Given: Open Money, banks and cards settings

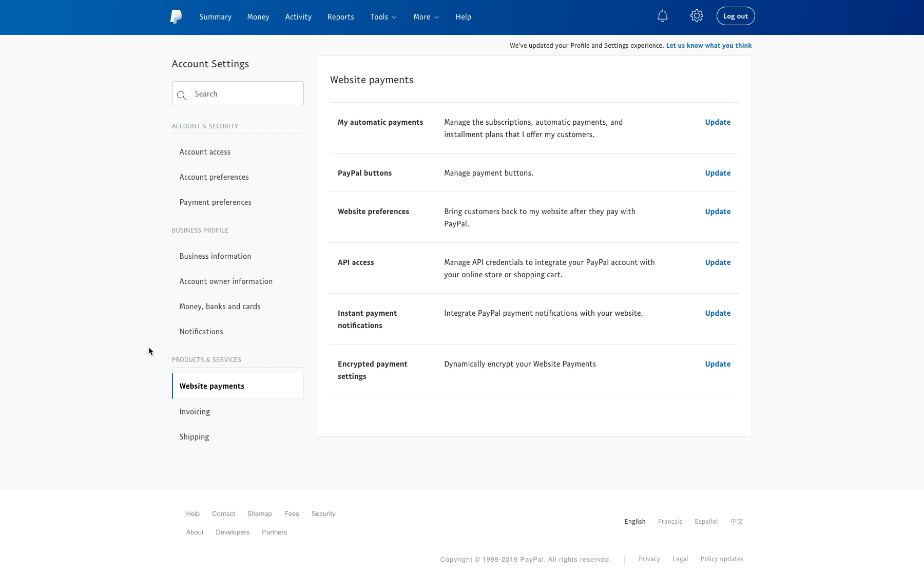Looking at the screenshot, I should [x=220, y=307].
